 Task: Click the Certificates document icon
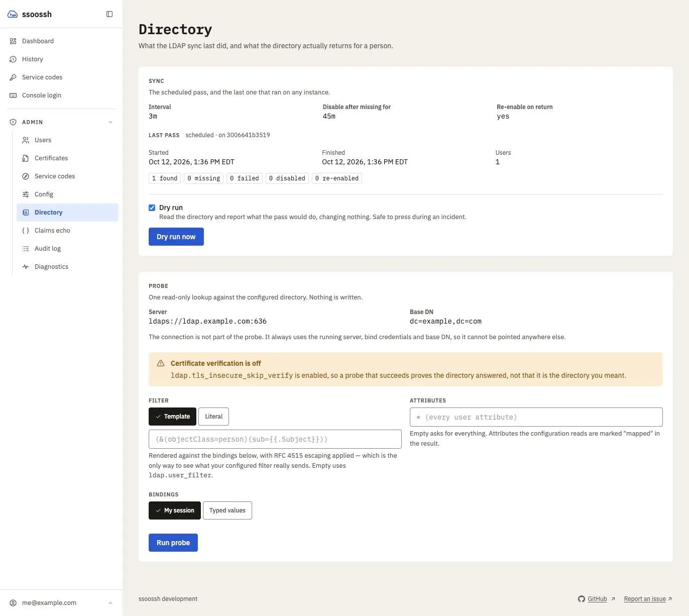click(x=26, y=158)
